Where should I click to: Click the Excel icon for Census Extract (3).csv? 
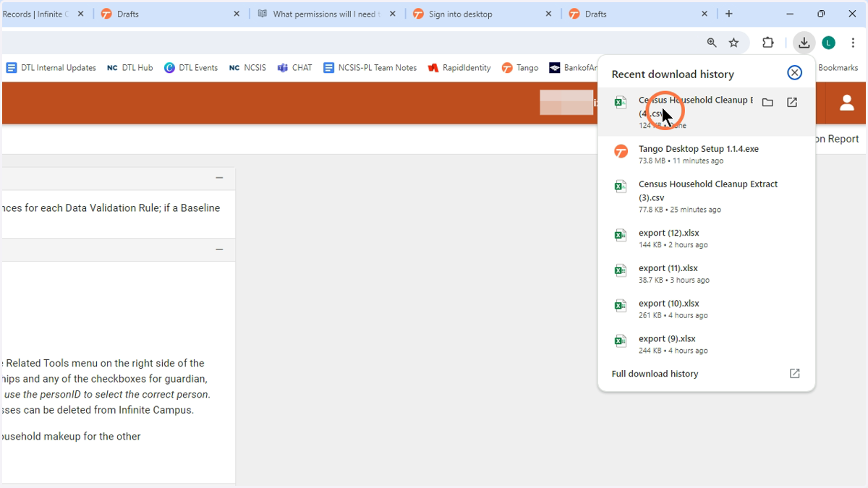[x=621, y=187]
